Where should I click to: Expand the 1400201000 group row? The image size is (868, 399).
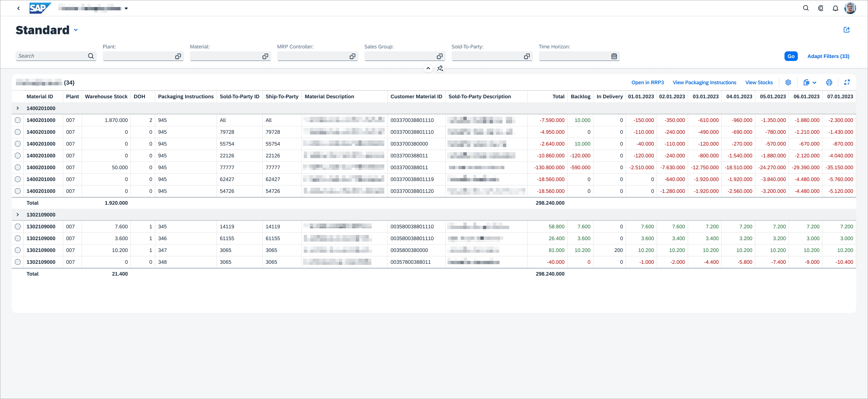point(18,108)
